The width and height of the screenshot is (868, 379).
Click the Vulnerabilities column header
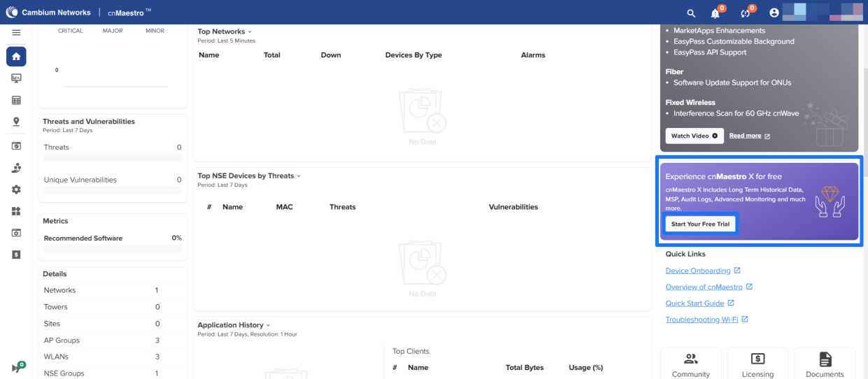(x=513, y=207)
